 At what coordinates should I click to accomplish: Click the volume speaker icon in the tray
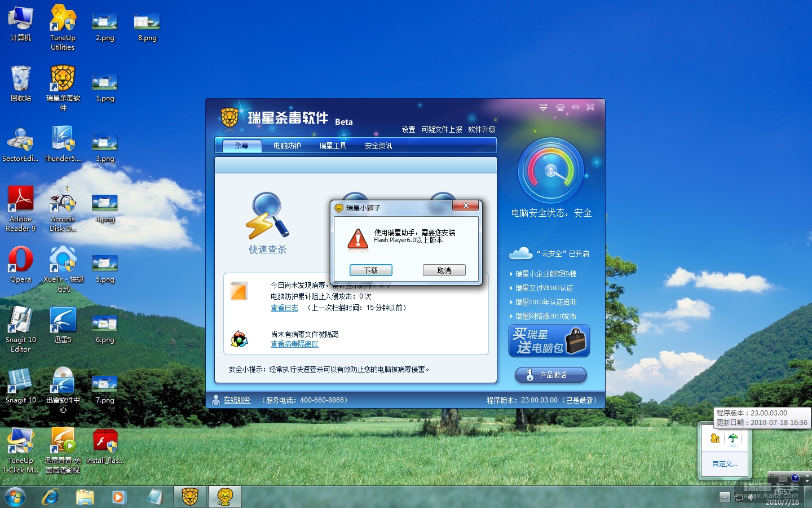[752, 497]
